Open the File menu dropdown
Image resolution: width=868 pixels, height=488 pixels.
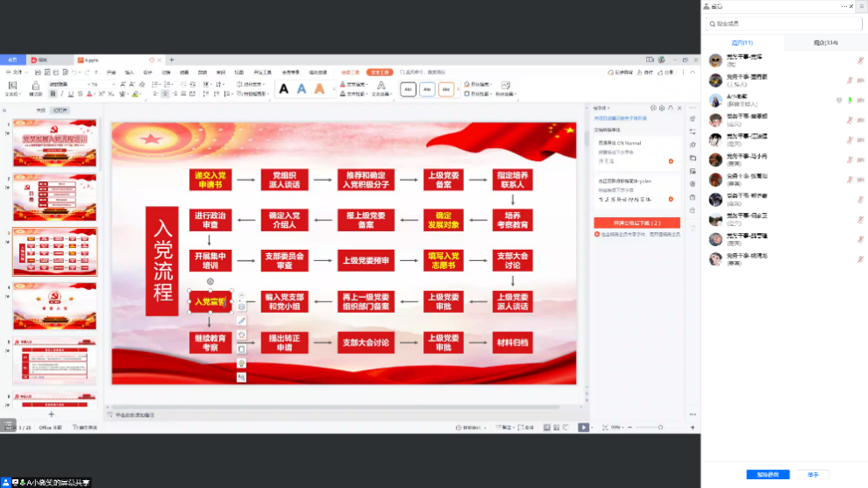click(x=17, y=73)
